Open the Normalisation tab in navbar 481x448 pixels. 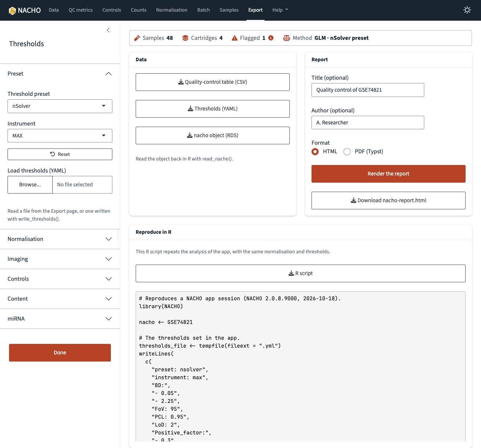pyautogui.click(x=172, y=10)
